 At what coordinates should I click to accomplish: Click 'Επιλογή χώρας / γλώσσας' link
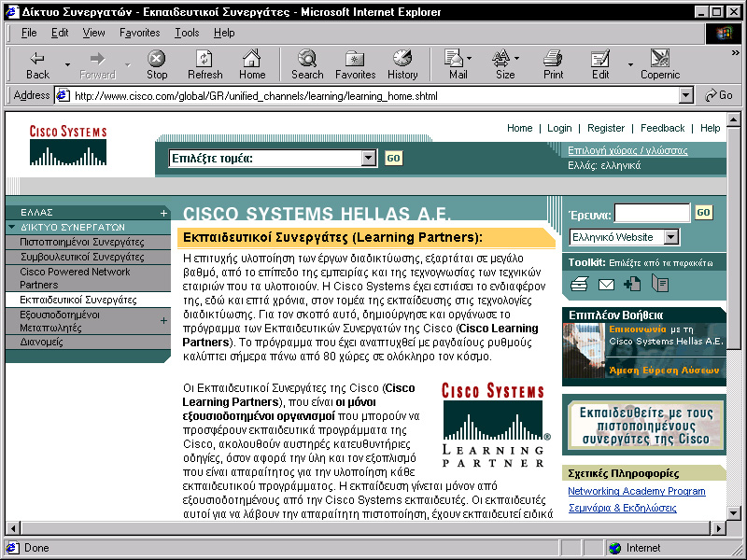click(627, 150)
